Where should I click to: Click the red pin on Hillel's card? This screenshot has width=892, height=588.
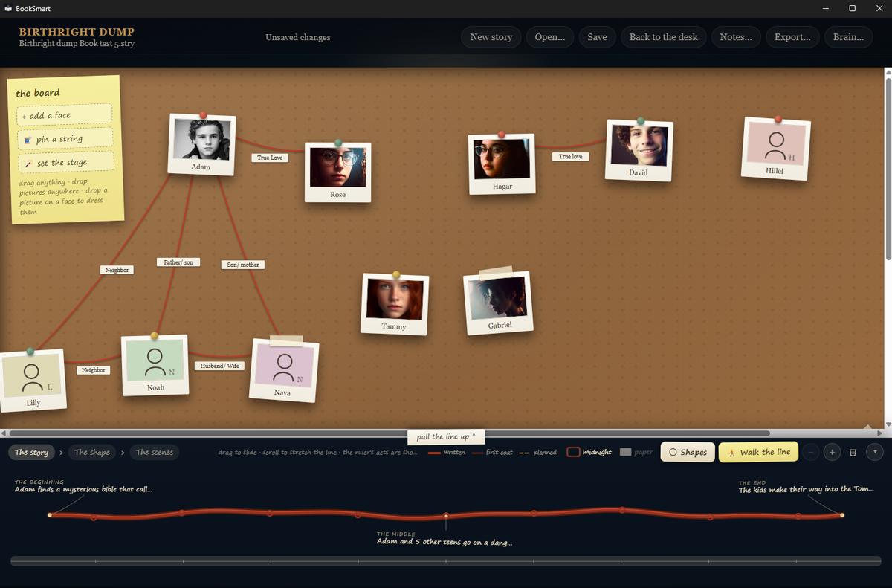778,119
